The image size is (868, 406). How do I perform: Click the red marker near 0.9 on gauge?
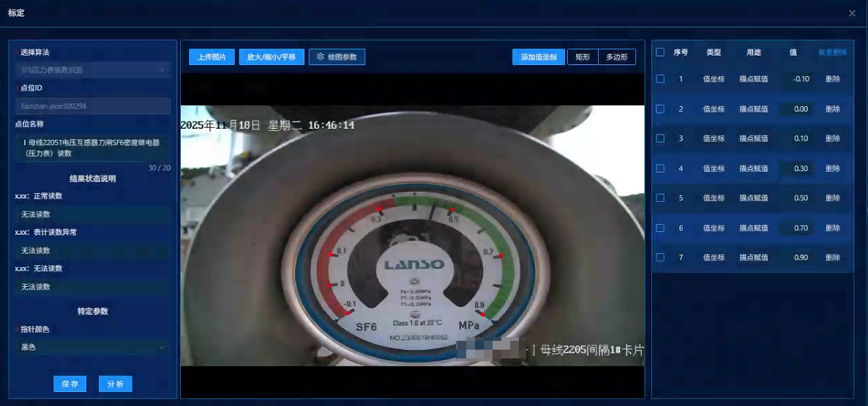tap(482, 314)
